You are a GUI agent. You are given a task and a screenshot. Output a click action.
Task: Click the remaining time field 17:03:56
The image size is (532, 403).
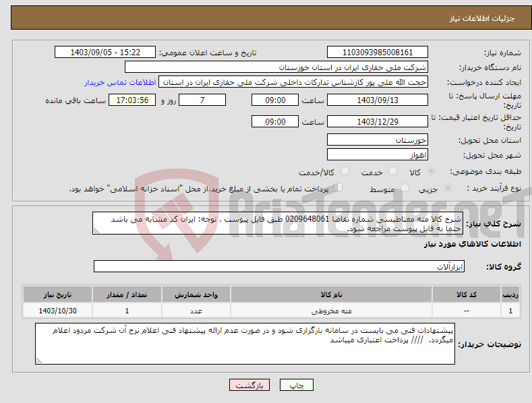tap(132, 100)
